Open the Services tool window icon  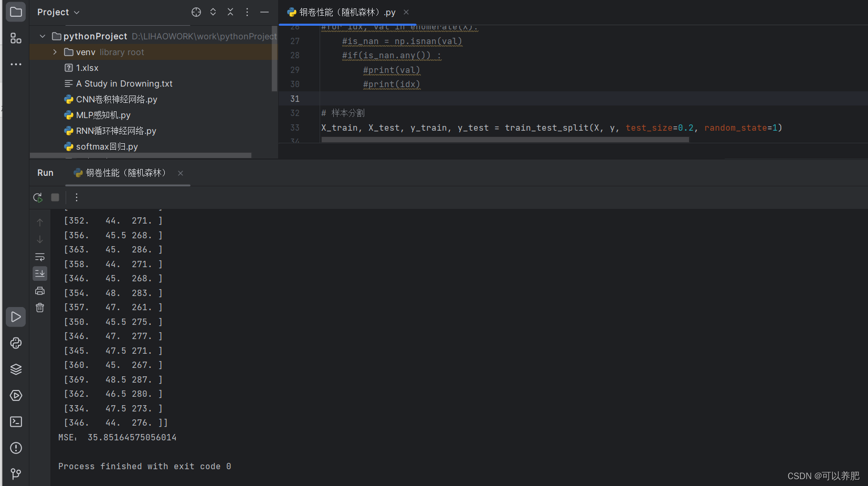tap(16, 396)
